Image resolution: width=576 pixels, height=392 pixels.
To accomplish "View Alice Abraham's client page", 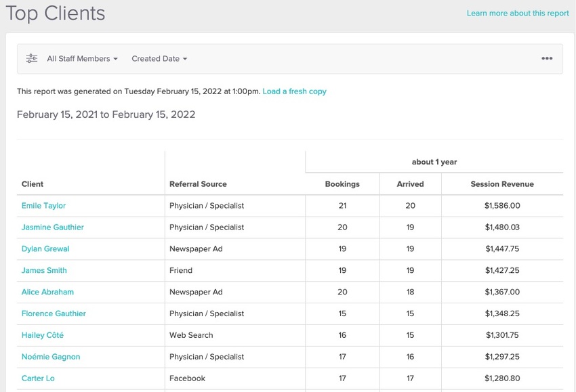I will tap(47, 292).
